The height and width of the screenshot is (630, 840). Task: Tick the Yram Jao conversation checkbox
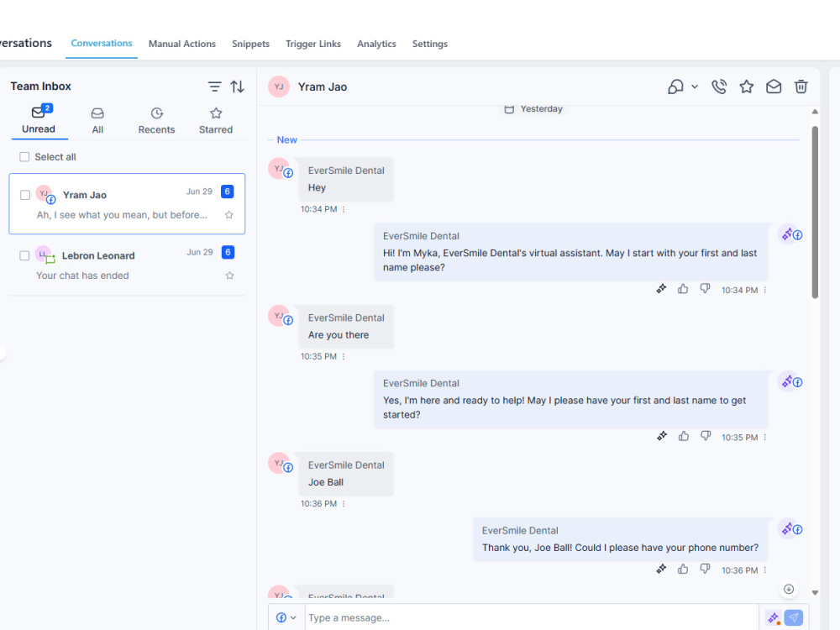point(24,195)
